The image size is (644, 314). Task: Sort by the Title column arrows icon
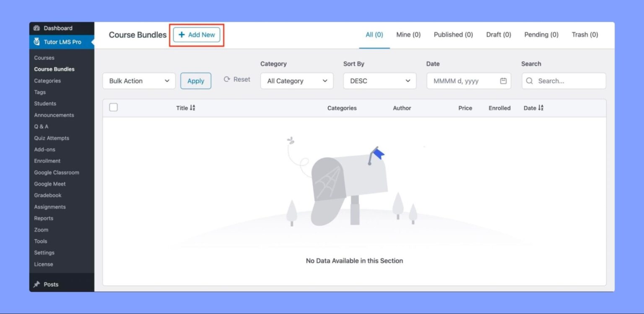pyautogui.click(x=192, y=107)
